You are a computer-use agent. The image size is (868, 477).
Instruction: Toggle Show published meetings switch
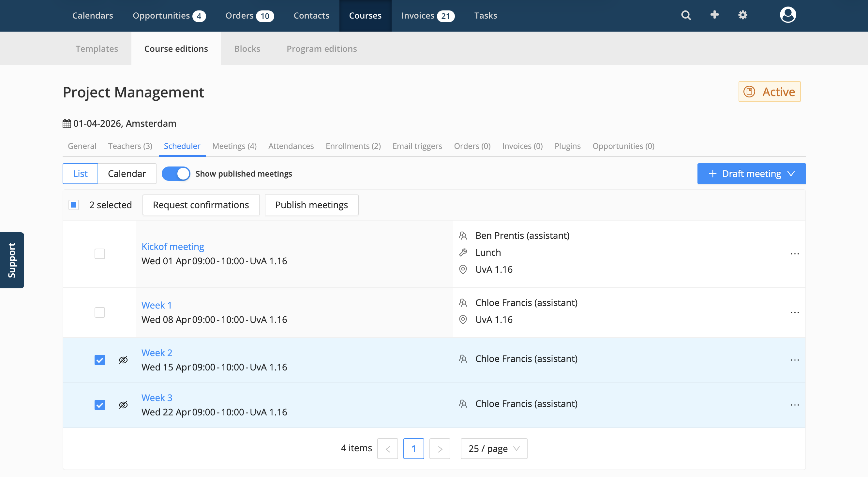point(176,174)
